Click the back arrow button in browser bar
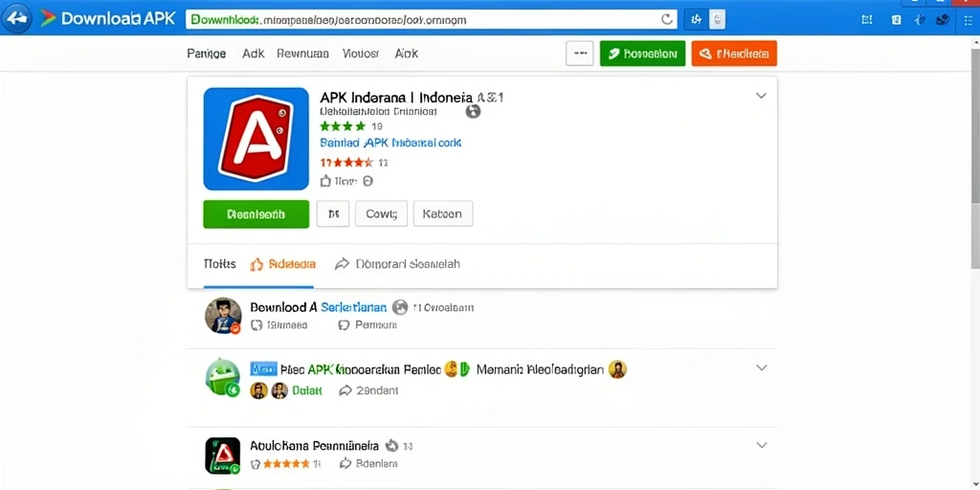The width and height of the screenshot is (980, 490). pyautogui.click(x=17, y=18)
